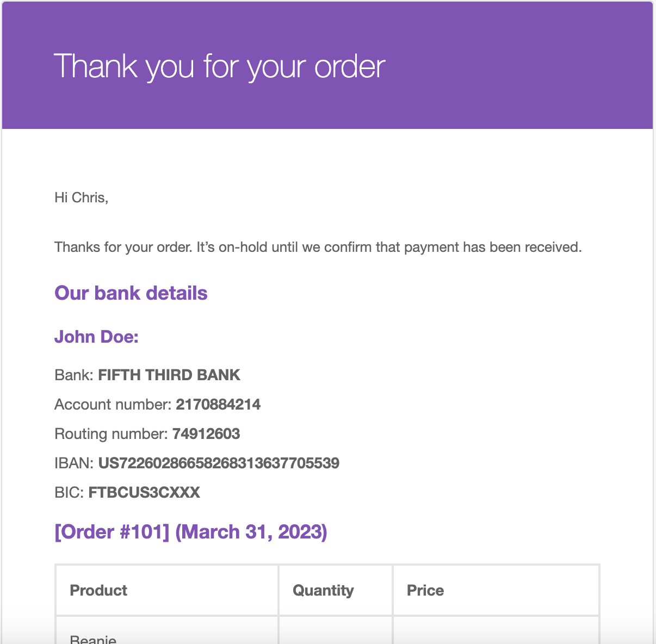Click the 'Hi Chris,' greeting text
This screenshot has height=644, width=656.
82,197
